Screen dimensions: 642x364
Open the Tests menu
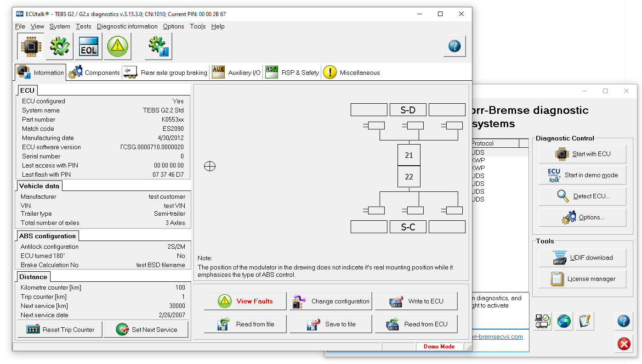[x=84, y=26]
